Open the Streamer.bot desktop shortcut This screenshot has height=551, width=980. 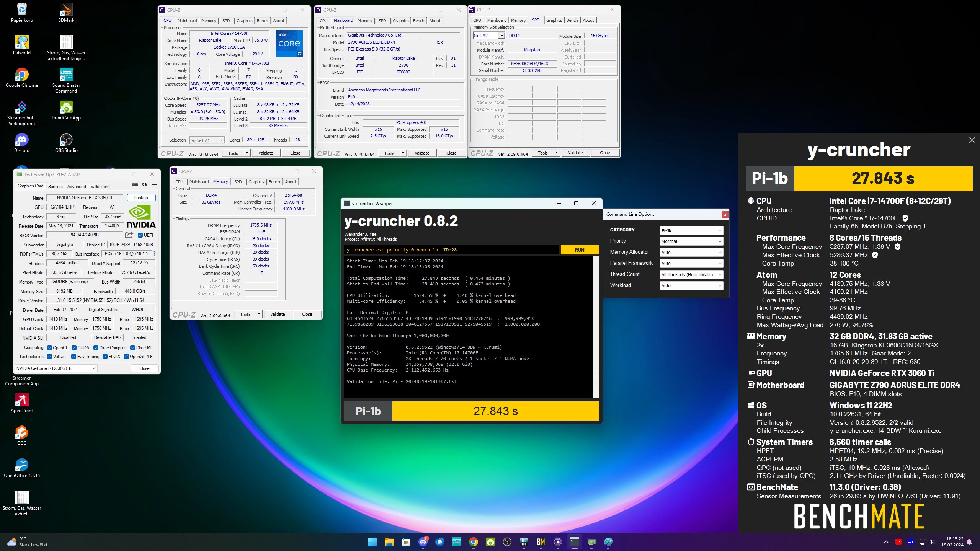(x=22, y=113)
